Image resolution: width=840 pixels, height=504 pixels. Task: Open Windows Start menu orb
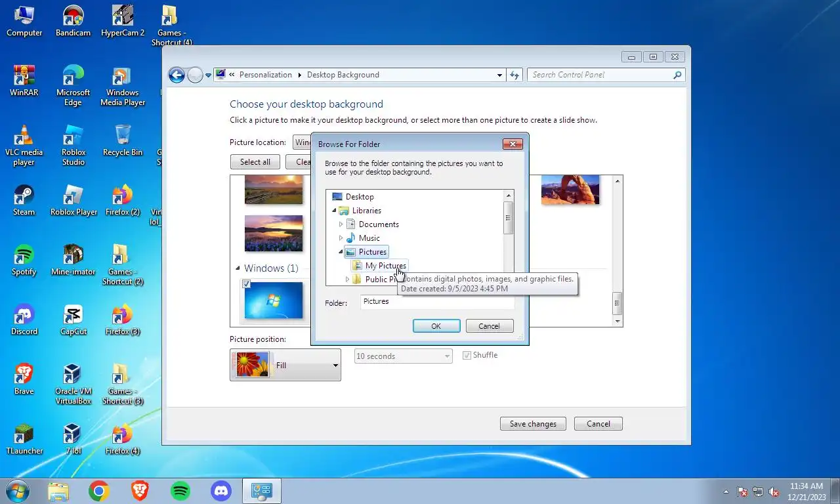point(16,490)
